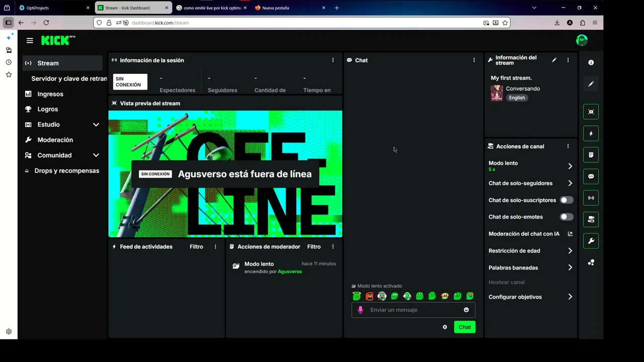Expand the Comunidad sidebar section
Image resolution: width=644 pixels, height=362 pixels.
click(x=96, y=155)
